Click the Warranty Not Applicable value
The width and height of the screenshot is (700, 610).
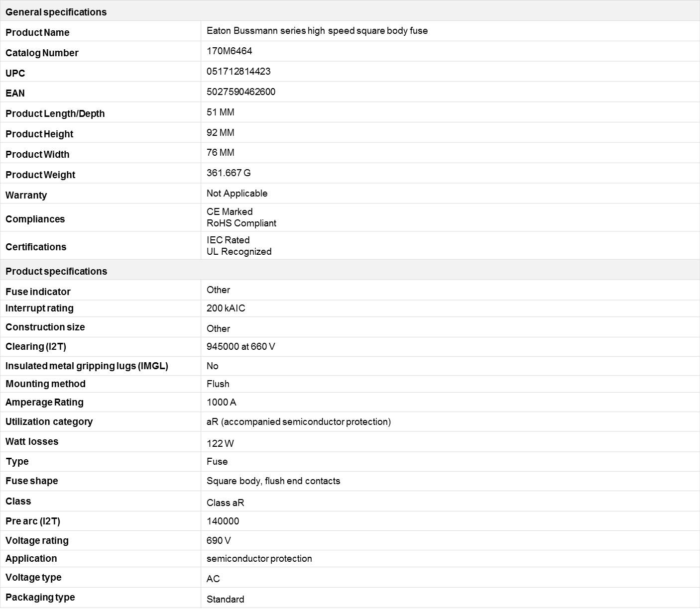pos(237,194)
